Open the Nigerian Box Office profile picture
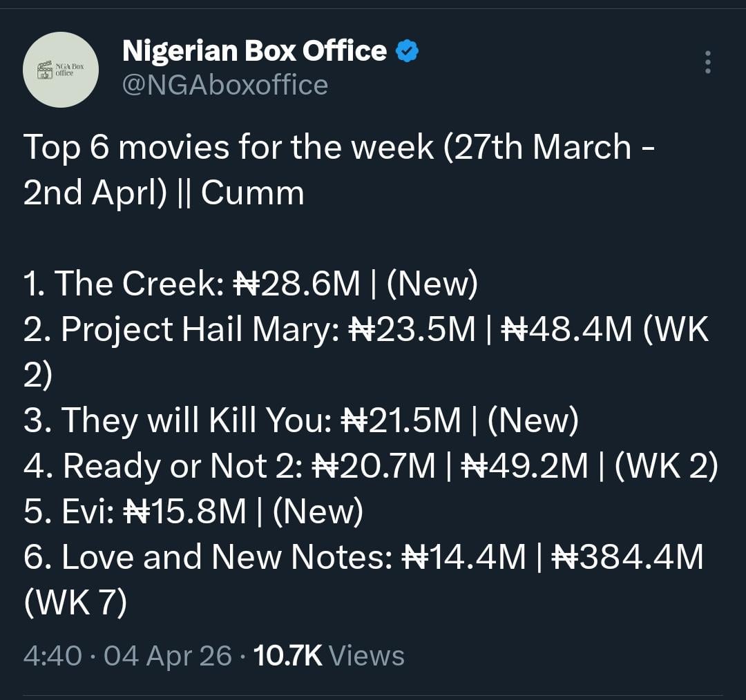This screenshot has height=700, width=746. click(61, 70)
